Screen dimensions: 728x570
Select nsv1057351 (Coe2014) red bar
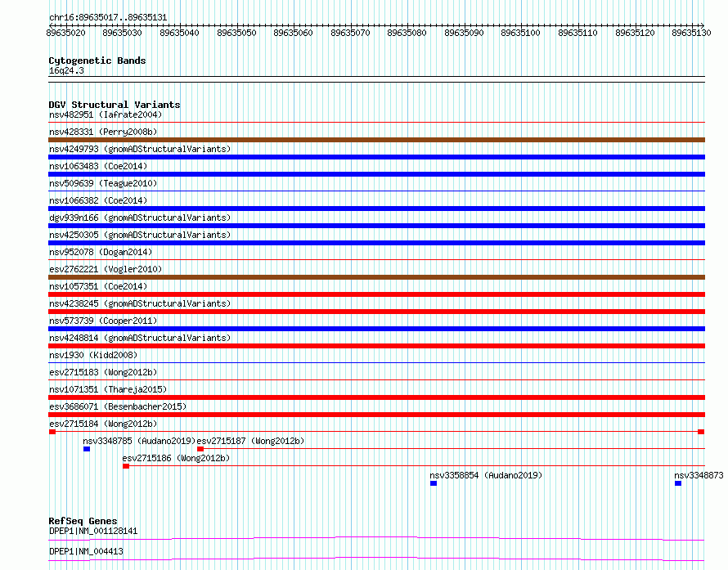376,294
